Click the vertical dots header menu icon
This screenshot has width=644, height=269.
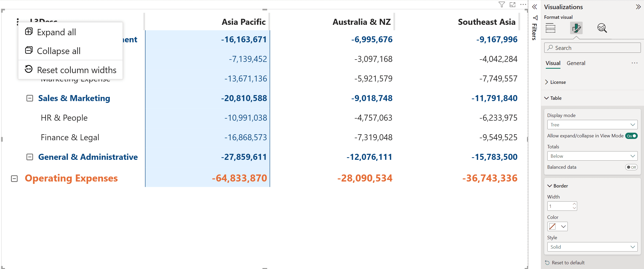point(17,22)
